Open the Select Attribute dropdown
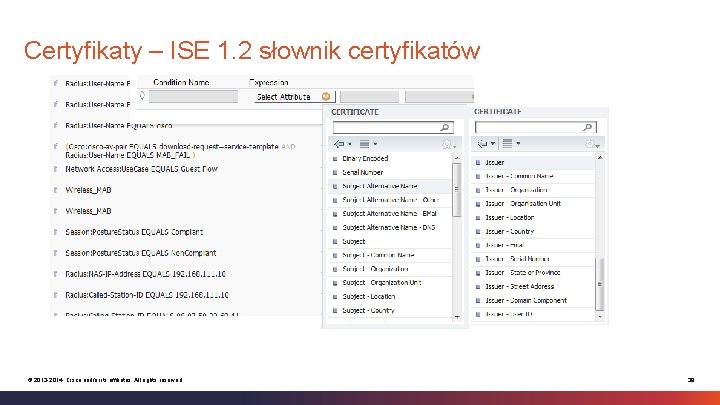This screenshot has height=405, width=720. (x=295, y=96)
